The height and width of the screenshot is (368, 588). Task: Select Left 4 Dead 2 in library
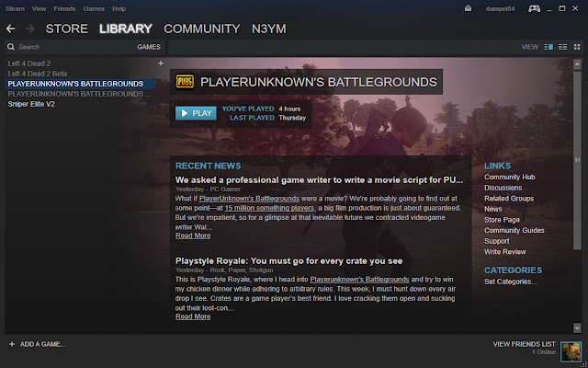(29, 63)
